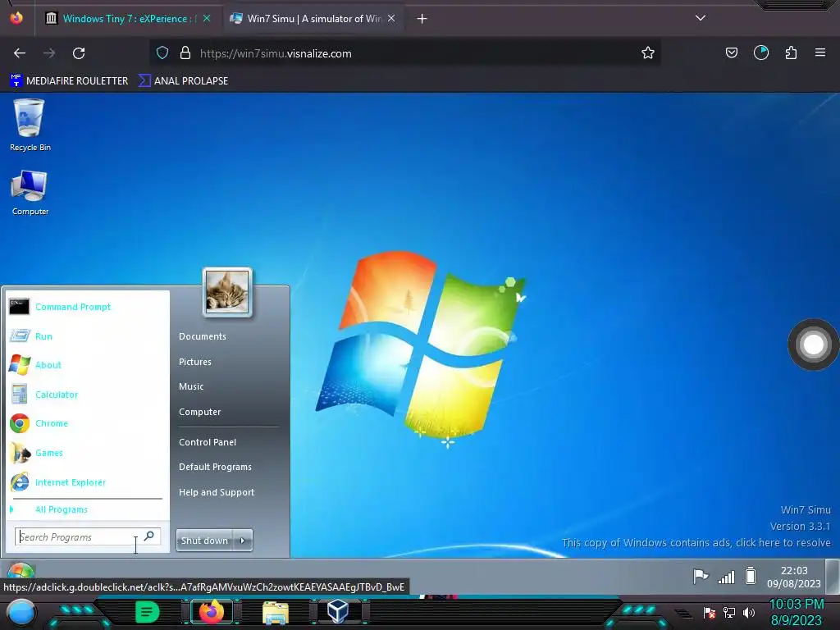Open VirtualBox in host taskbar

pos(337,612)
